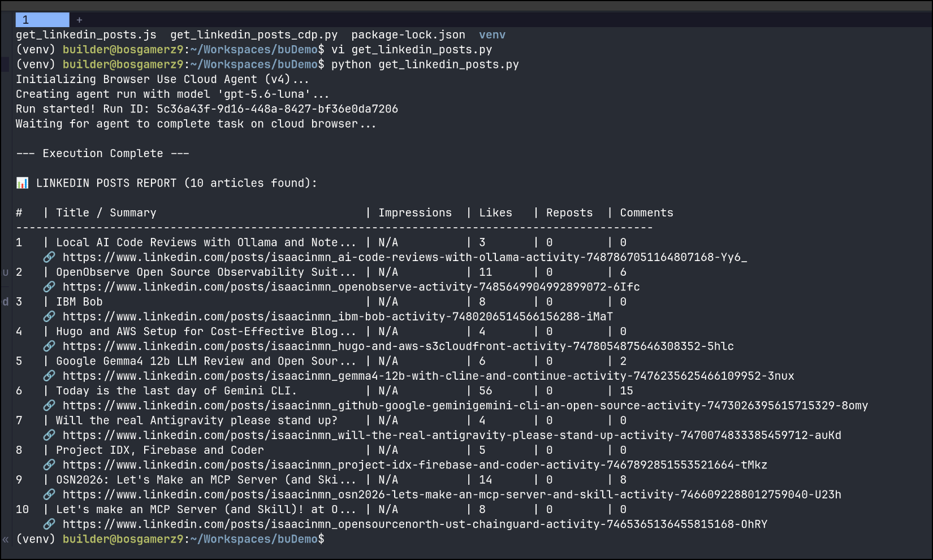
Task: Click the 'Impressions' column header
Action: (x=415, y=213)
